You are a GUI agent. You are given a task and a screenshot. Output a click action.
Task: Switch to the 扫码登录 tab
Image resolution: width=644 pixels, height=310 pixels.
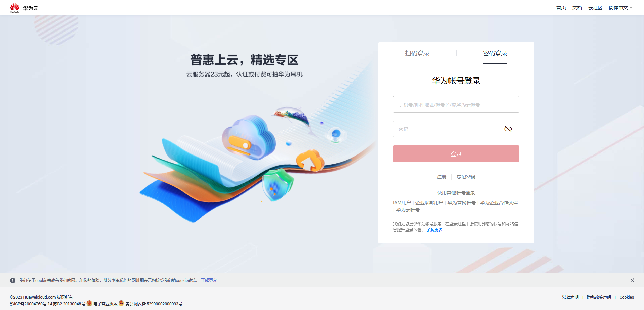pyautogui.click(x=417, y=53)
